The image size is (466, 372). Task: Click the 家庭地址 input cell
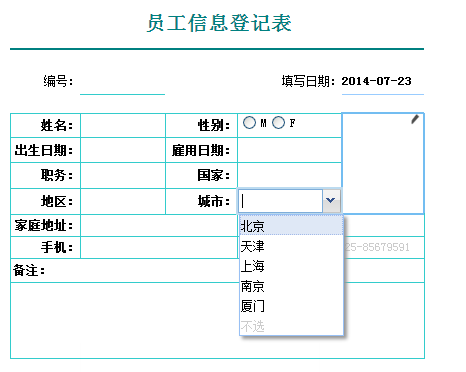click(159, 226)
